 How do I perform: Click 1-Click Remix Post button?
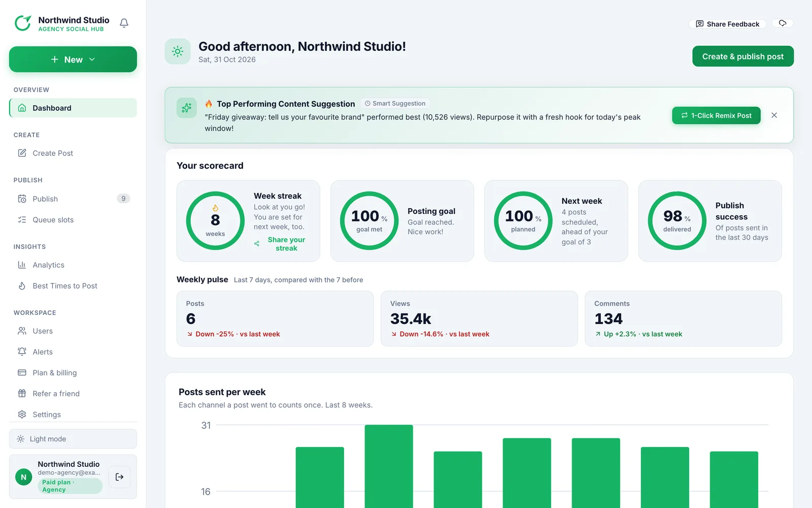(716, 115)
